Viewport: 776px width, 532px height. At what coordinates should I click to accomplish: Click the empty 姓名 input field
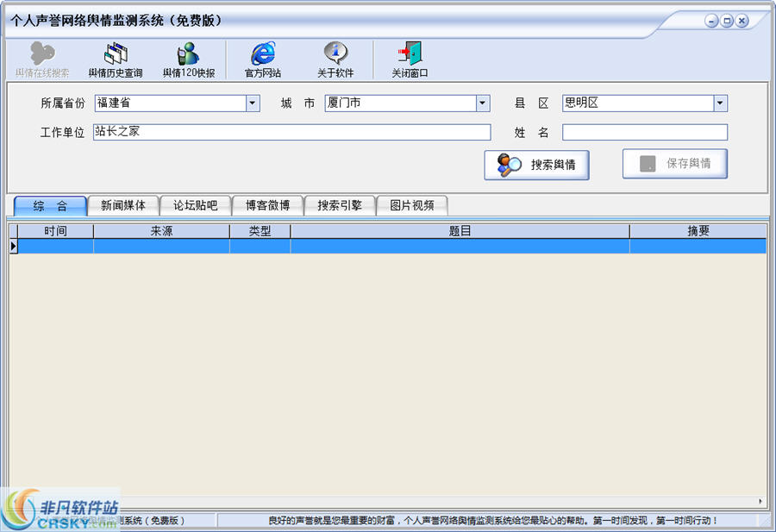tap(645, 132)
